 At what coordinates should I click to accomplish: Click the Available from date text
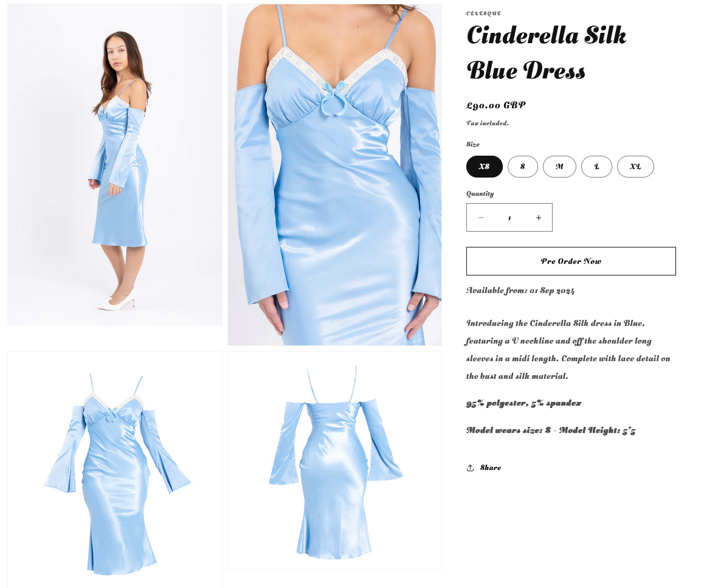coord(520,290)
